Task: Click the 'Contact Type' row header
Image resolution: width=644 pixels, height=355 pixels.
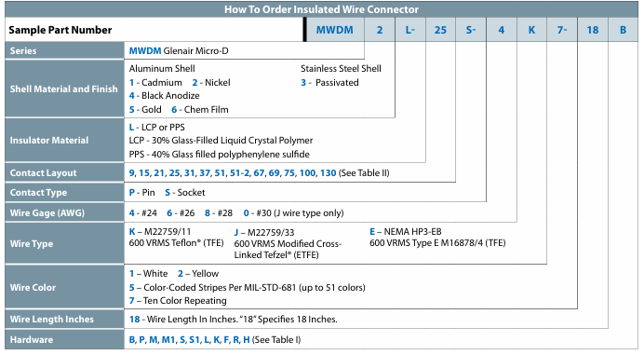Action: click(x=64, y=193)
